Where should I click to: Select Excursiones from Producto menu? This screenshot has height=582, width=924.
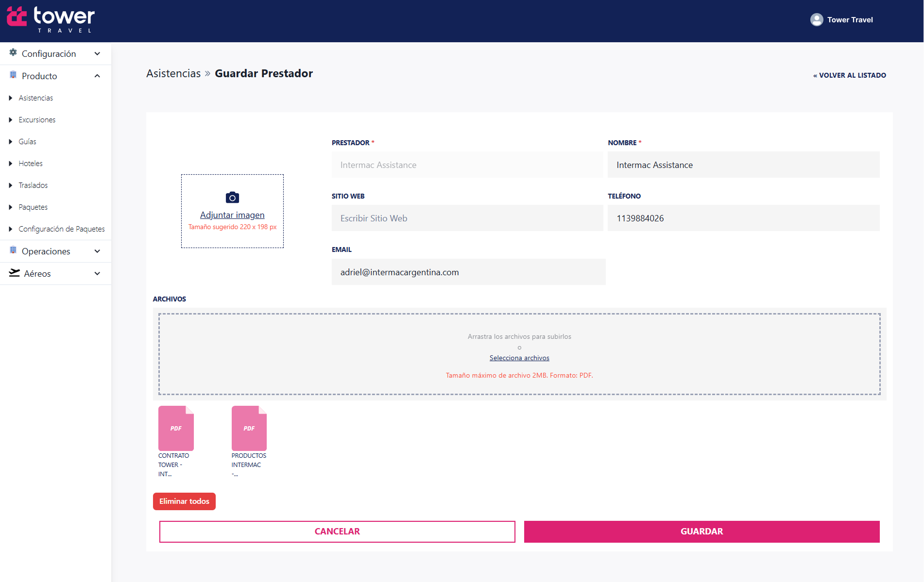click(x=37, y=120)
